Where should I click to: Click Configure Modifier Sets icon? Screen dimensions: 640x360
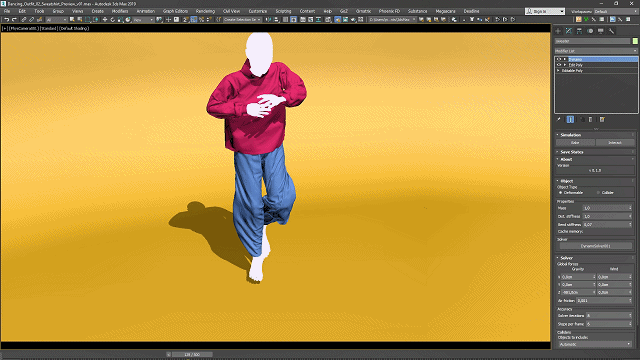click(x=602, y=120)
